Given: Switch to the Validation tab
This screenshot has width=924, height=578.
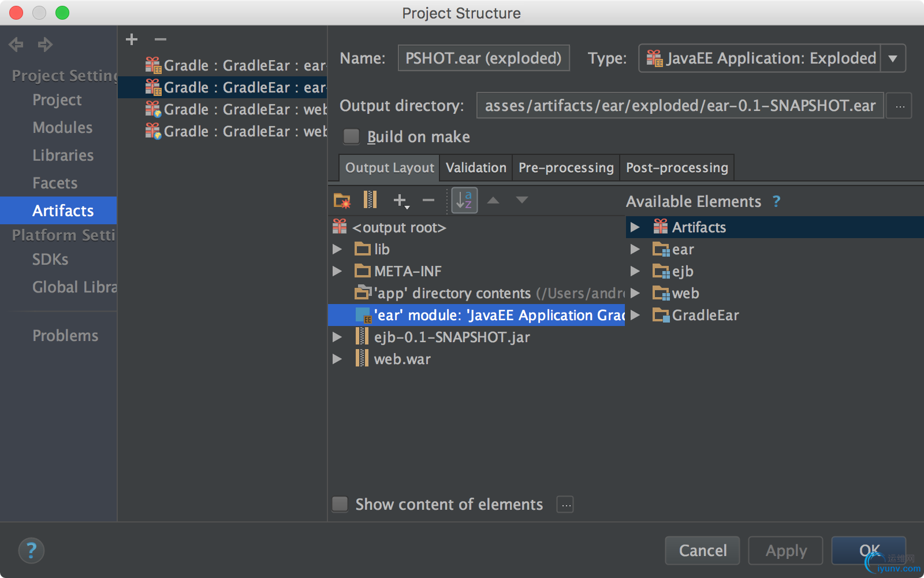Looking at the screenshot, I should click(x=476, y=168).
